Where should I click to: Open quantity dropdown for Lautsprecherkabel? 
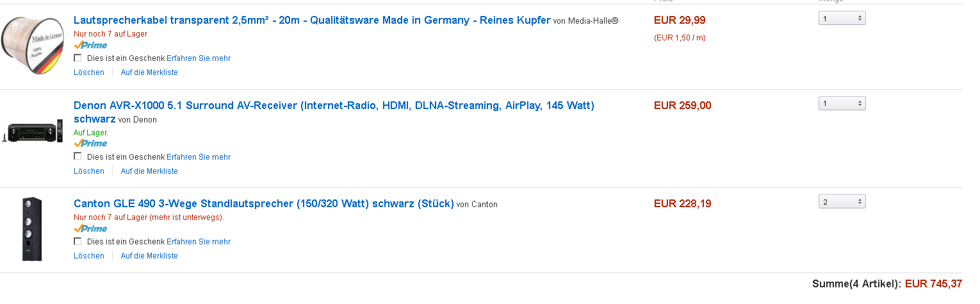pos(842,19)
